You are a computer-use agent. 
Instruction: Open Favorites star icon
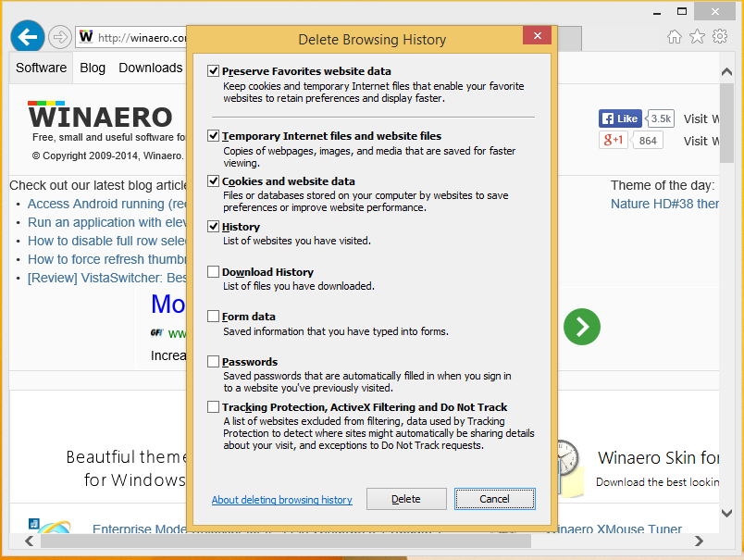[697, 36]
